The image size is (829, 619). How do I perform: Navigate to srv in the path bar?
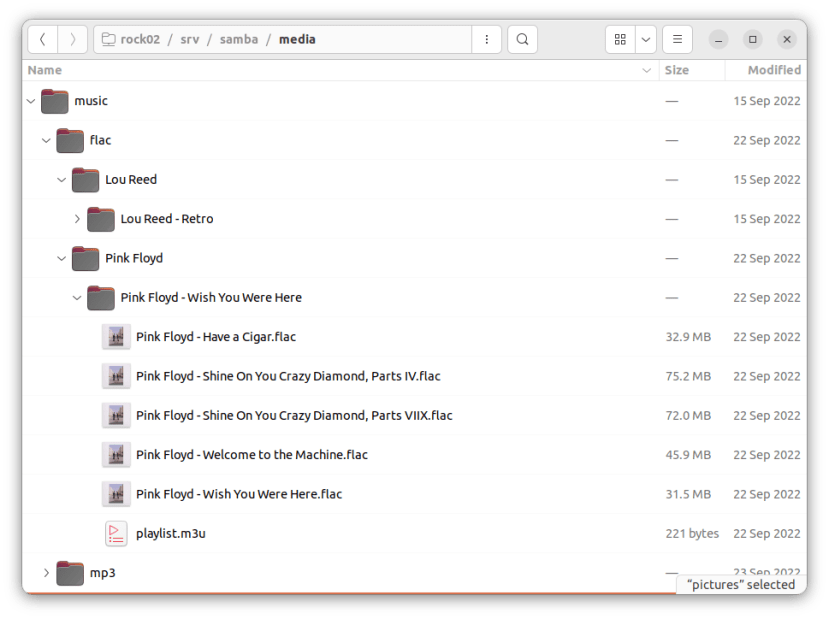(x=190, y=40)
